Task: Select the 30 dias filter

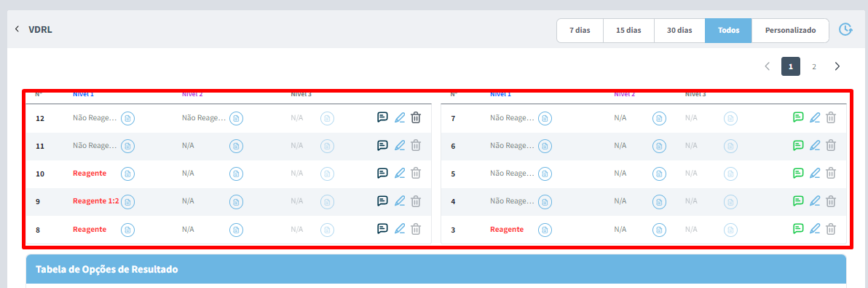Action: 679,31
